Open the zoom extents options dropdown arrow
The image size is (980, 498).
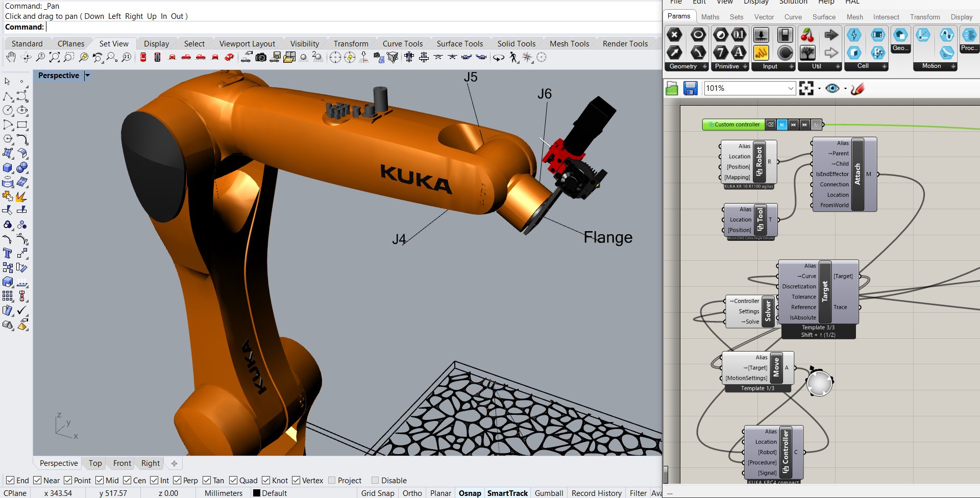pyautogui.click(x=819, y=88)
